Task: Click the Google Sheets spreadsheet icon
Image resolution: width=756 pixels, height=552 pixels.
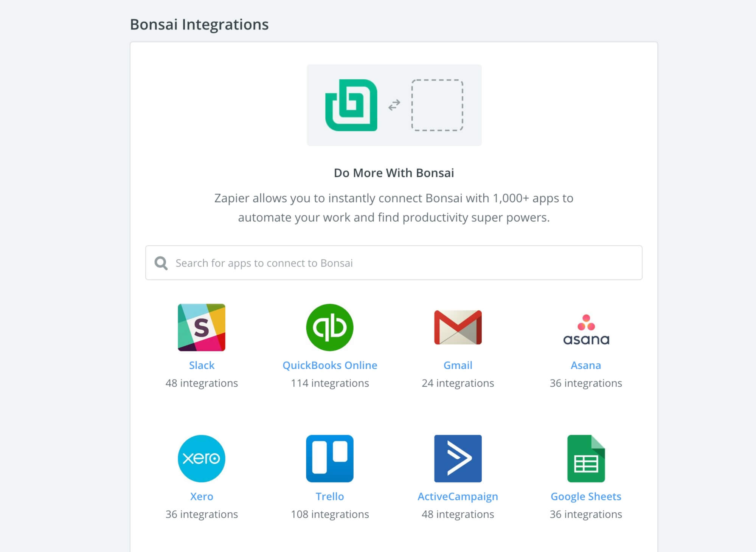Action: (586, 458)
